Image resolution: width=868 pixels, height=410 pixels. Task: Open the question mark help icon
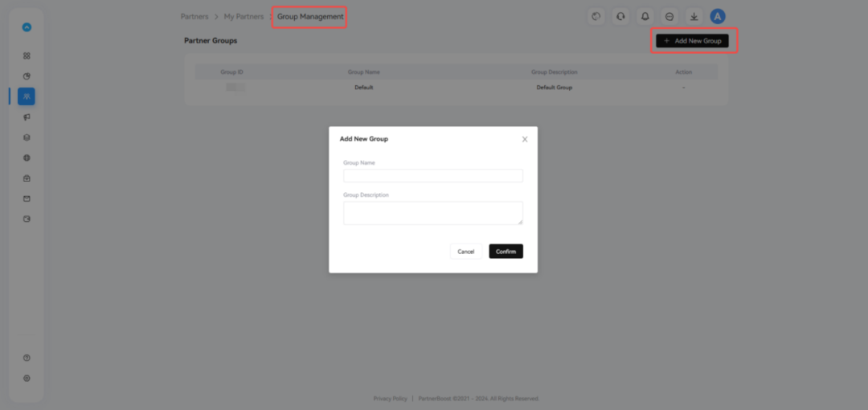click(x=27, y=358)
